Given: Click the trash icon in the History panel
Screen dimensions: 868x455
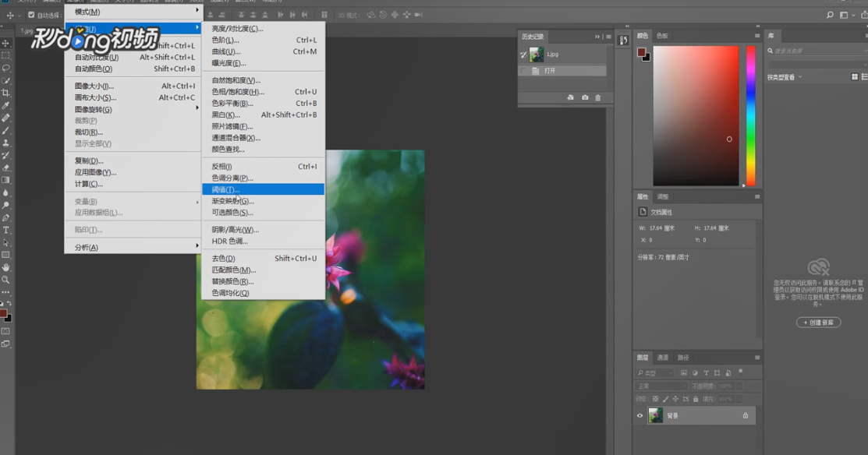Looking at the screenshot, I should [598, 97].
